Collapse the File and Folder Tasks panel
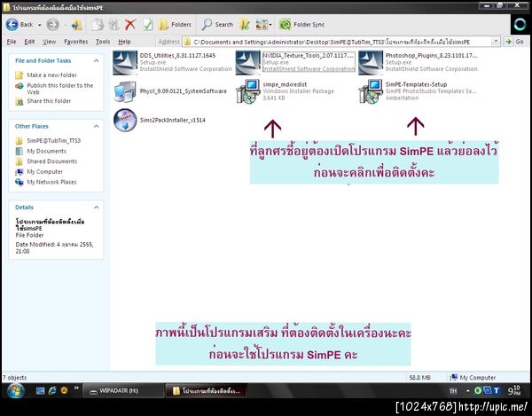The height and width of the screenshot is (416, 532). click(x=97, y=60)
